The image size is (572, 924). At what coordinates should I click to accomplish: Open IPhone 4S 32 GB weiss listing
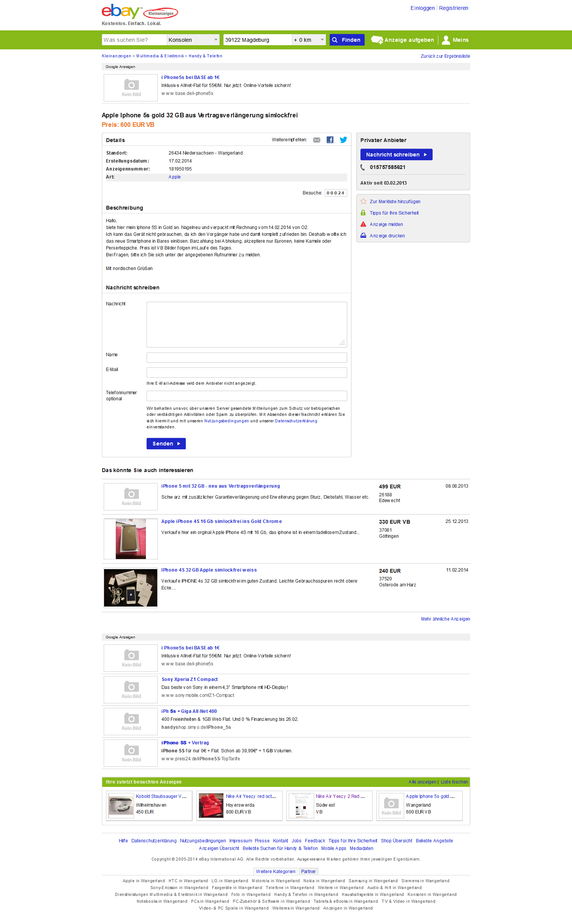209,570
